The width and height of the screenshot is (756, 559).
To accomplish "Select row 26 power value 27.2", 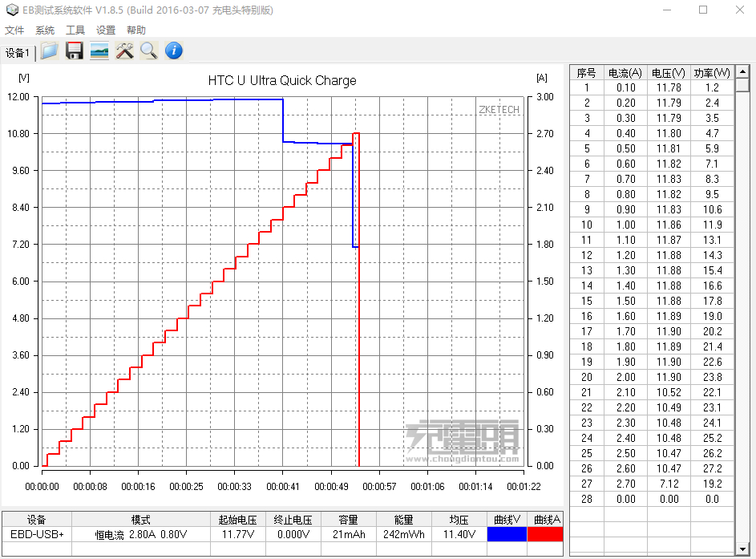I will click(x=712, y=468).
